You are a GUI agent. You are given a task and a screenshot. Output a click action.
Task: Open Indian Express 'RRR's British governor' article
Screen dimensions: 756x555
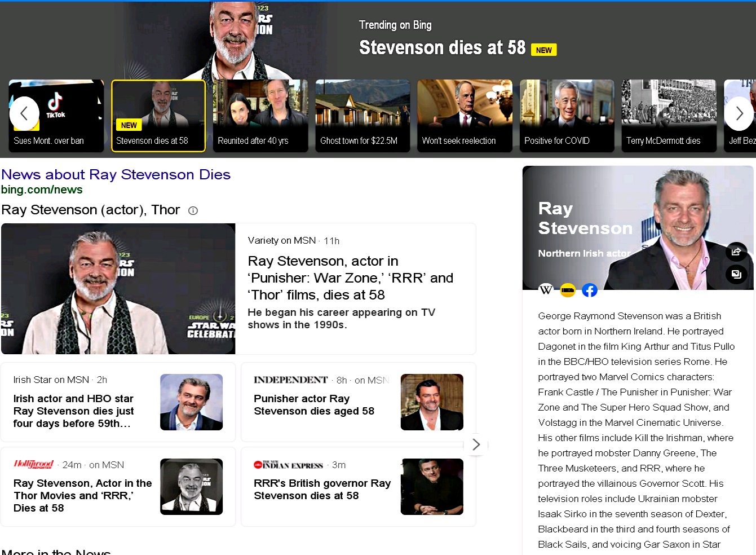point(322,490)
